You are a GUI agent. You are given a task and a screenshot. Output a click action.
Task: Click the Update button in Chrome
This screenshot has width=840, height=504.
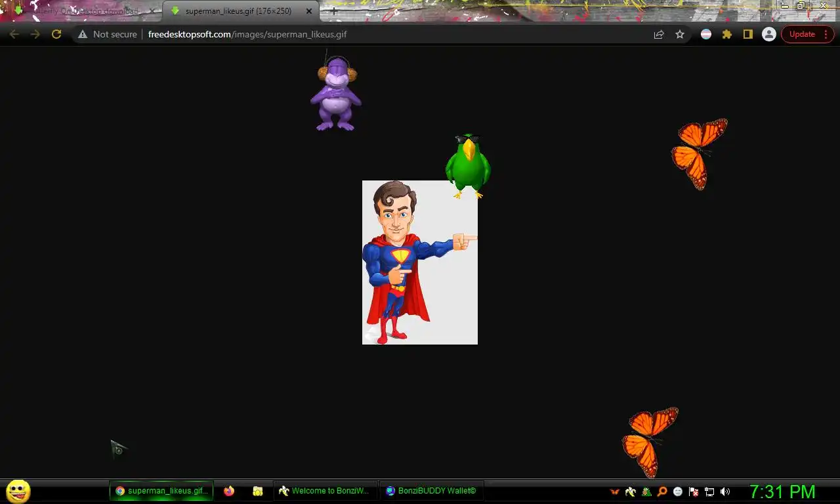807,34
